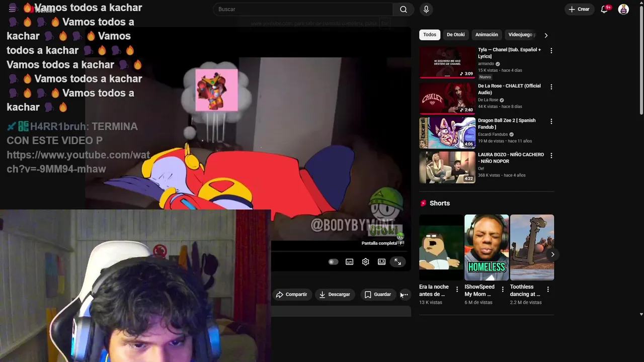
Task: Open LAURA BOZO NIÑO CACHERO thumbnail
Action: [447, 167]
